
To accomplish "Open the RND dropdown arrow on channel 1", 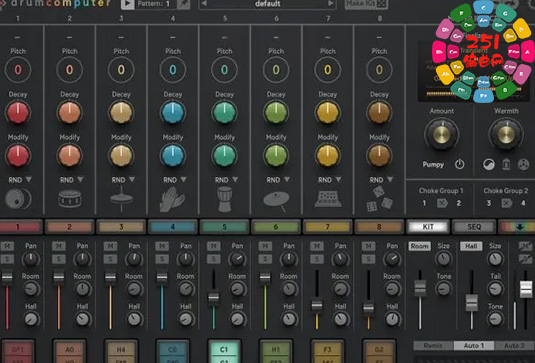I will tap(29, 179).
